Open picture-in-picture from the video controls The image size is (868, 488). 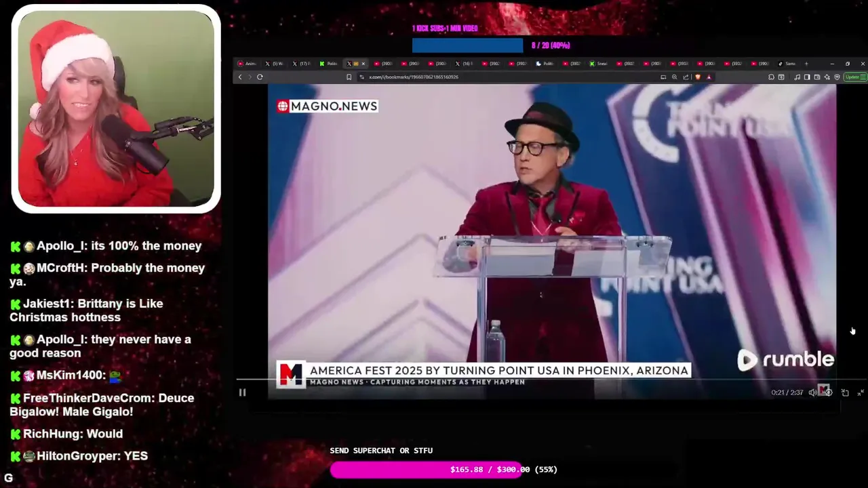coord(845,392)
